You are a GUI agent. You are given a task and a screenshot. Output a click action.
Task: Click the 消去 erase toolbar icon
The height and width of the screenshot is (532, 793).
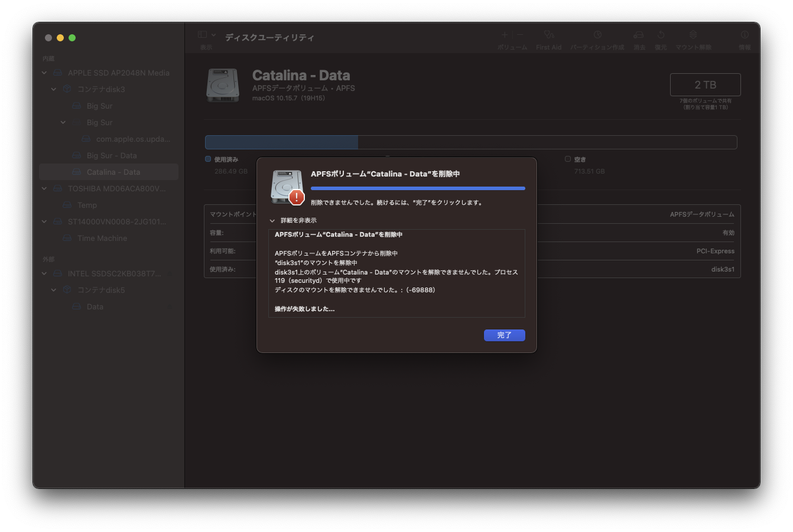tap(639, 35)
